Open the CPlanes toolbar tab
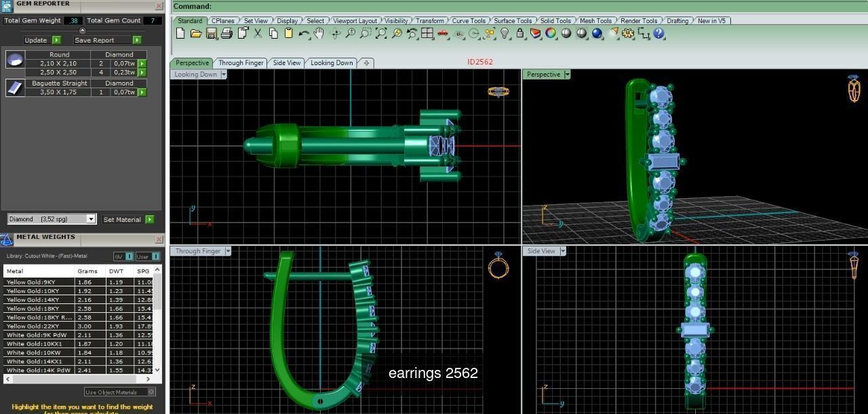This screenshot has width=868, height=414. (223, 21)
